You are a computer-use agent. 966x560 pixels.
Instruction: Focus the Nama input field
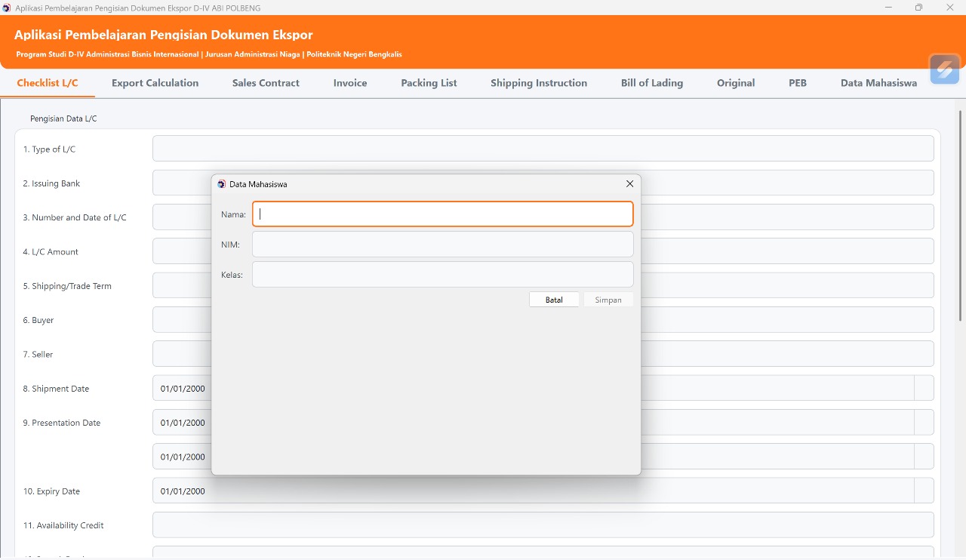(442, 214)
